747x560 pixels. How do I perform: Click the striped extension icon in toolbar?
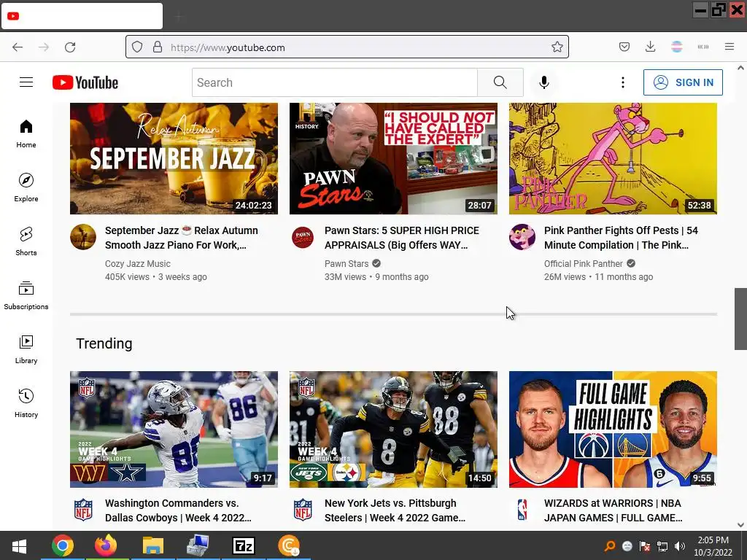coord(676,47)
